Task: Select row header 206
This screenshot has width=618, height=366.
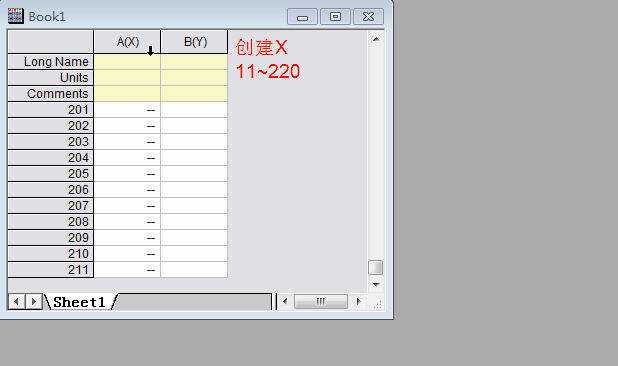Action: click(50, 190)
